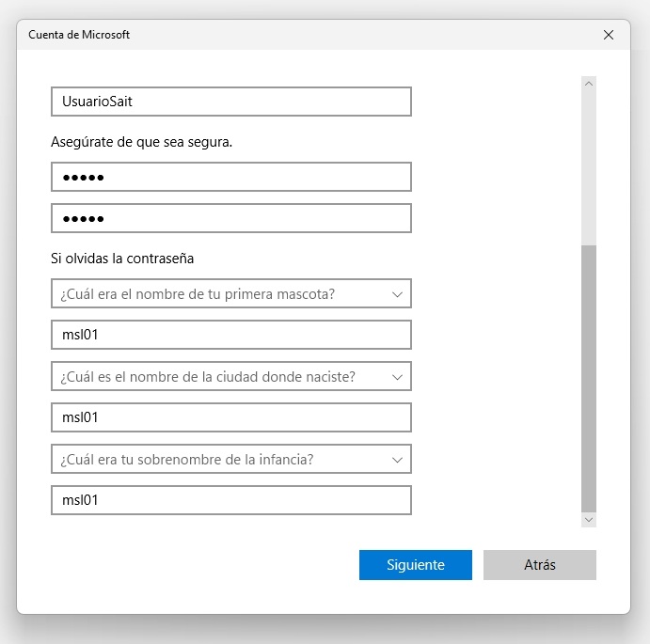Open the '¿Cuál era tu sobrenombre de la infancia?' dropdown
The image size is (650, 644).
(230, 460)
